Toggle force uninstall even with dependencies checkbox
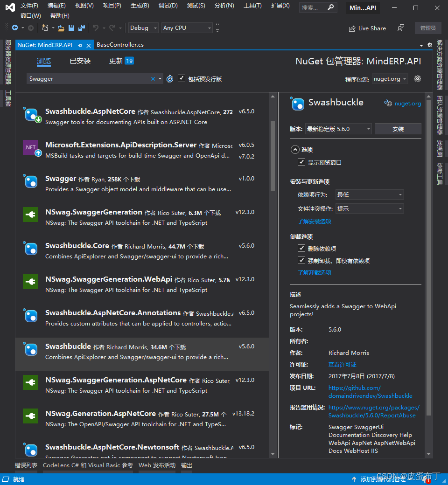 (301, 260)
